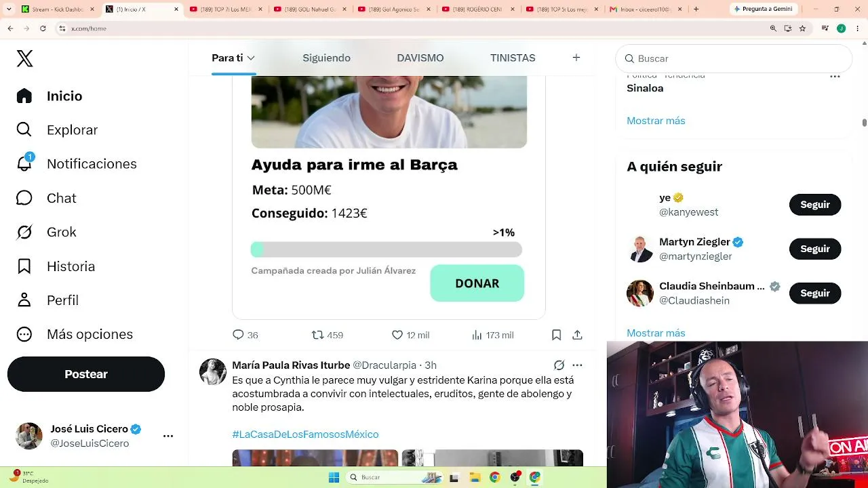Open María Paula Rivas Iturbe's profile picture
Viewport: 868px width, 488px height.
click(213, 371)
